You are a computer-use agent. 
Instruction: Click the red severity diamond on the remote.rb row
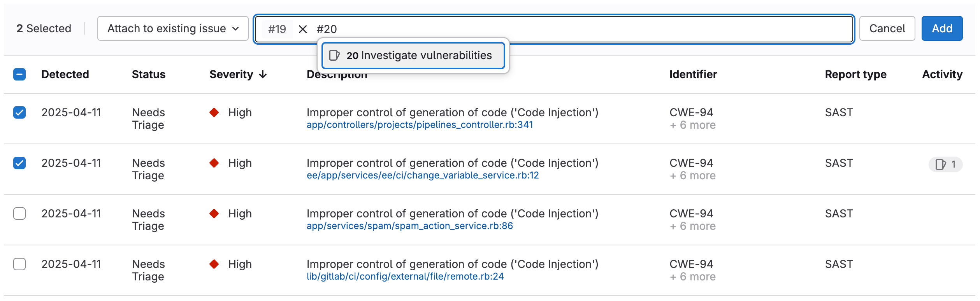coord(214,264)
